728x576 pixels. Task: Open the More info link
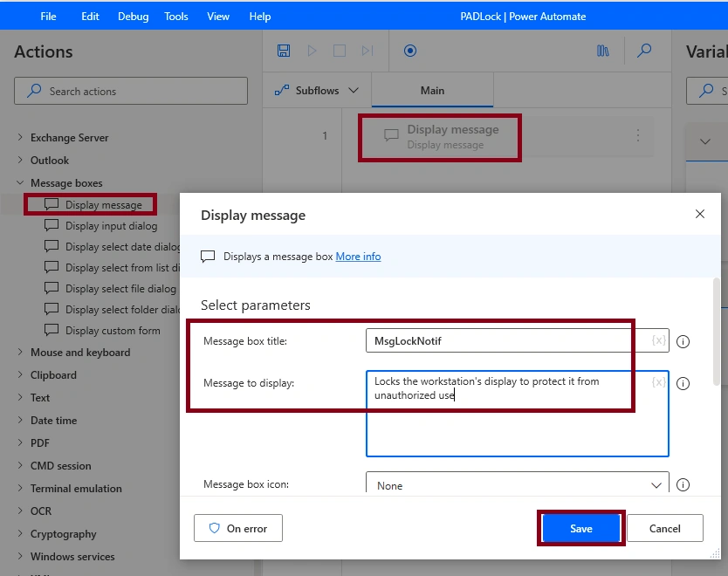358,257
